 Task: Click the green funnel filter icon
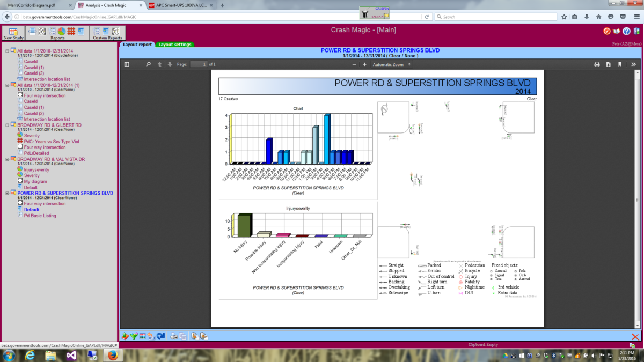tap(134, 336)
